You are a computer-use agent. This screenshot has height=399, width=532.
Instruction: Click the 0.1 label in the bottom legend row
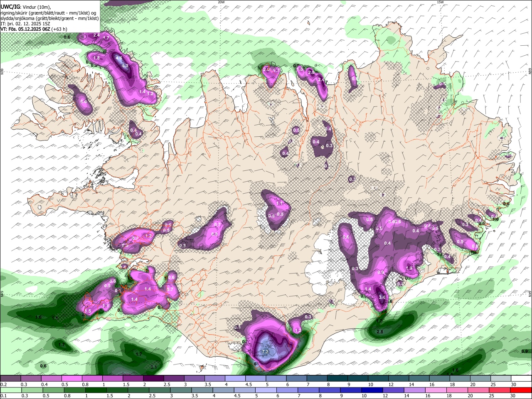(x=3, y=396)
